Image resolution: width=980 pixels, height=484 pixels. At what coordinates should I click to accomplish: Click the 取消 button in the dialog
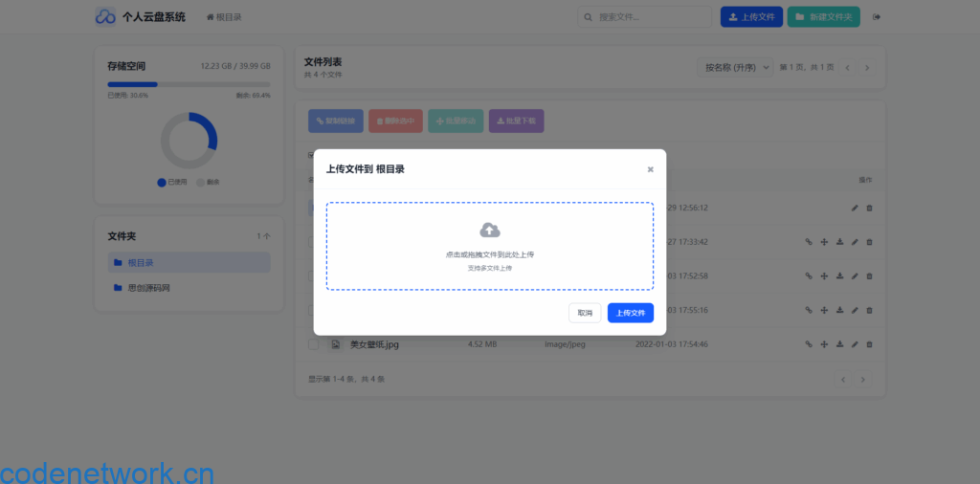[x=585, y=313]
